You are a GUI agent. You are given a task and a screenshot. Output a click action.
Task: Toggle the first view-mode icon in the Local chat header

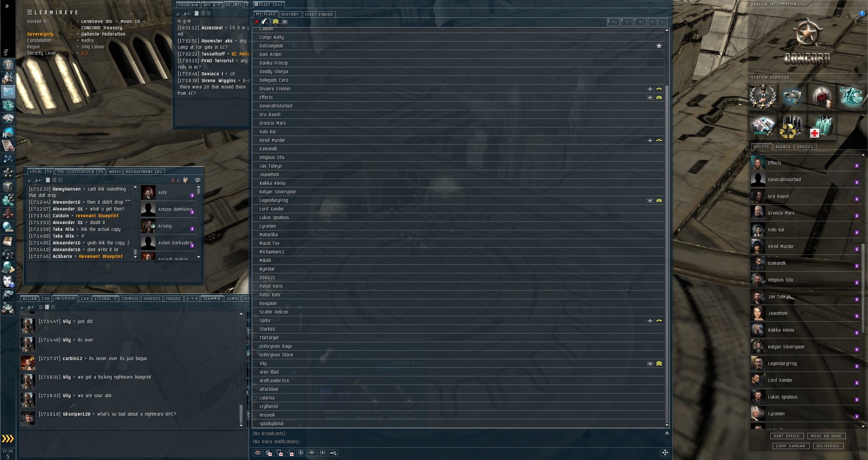point(48,180)
